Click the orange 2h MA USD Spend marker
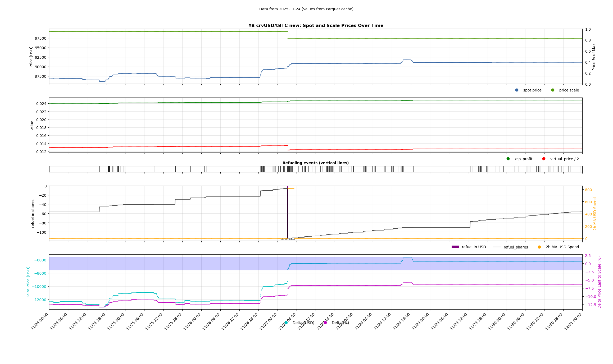Image resolution: width=613 pixels, height=364 pixels. click(539, 247)
